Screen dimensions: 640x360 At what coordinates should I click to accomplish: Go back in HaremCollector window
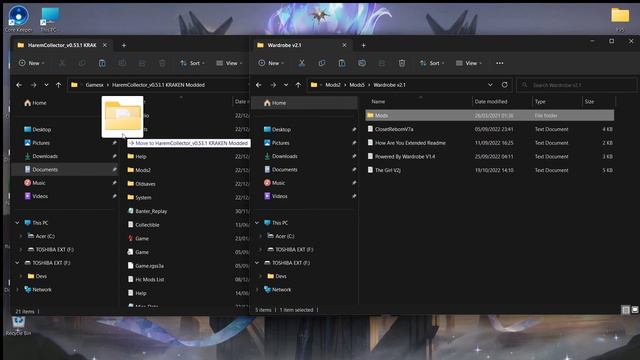[19, 85]
